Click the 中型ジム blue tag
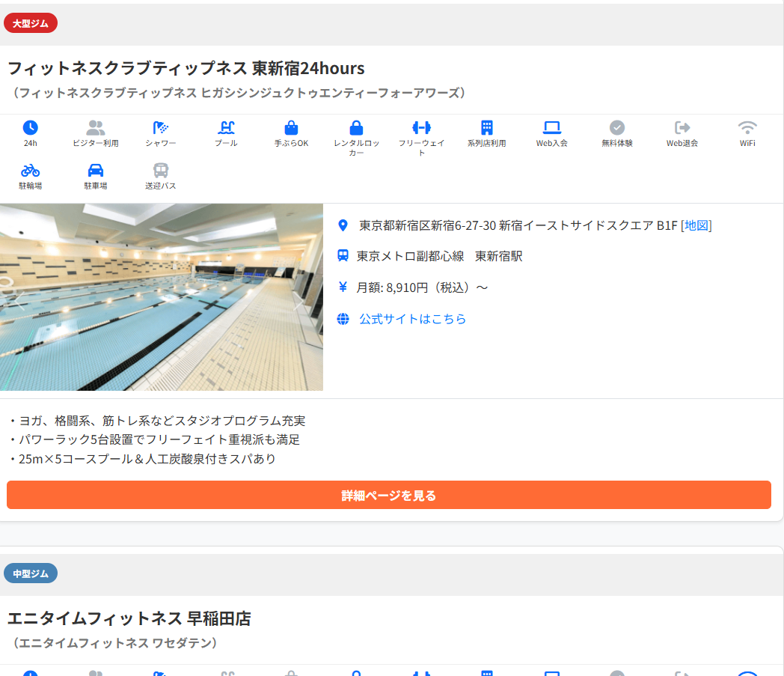 pos(31,573)
